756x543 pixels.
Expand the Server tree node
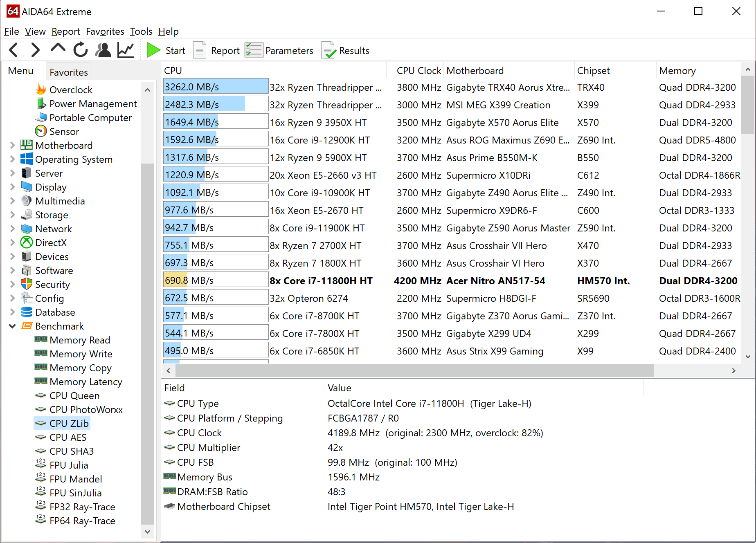coord(12,173)
